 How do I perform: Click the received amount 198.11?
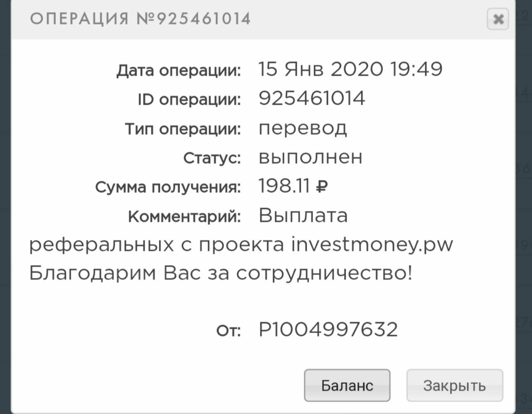tap(284, 186)
